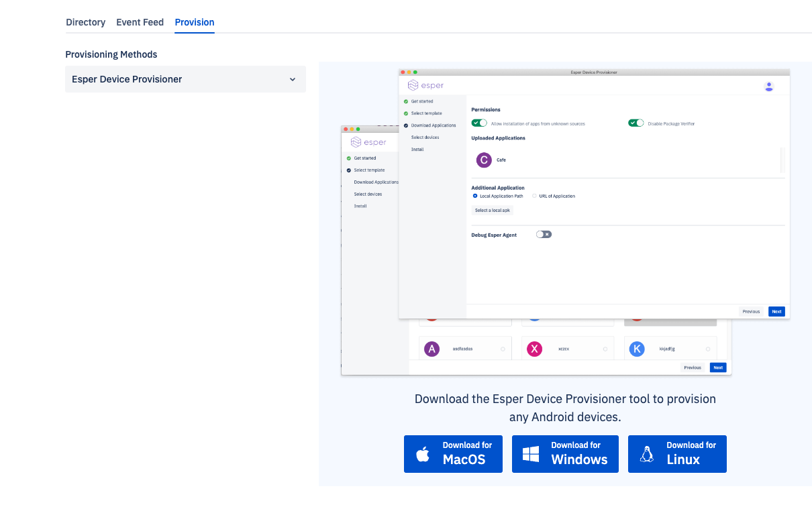
Task: Click the Uploaded Applications label
Action: (x=499, y=138)
